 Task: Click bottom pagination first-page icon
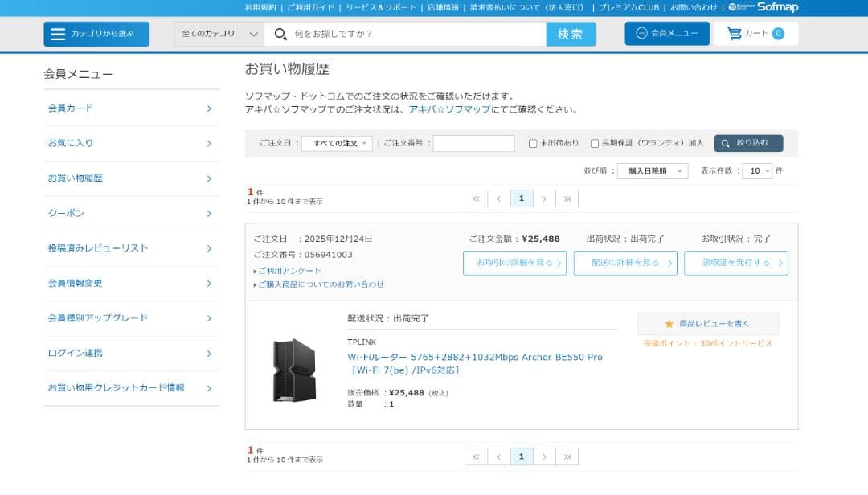pos(476,456)
